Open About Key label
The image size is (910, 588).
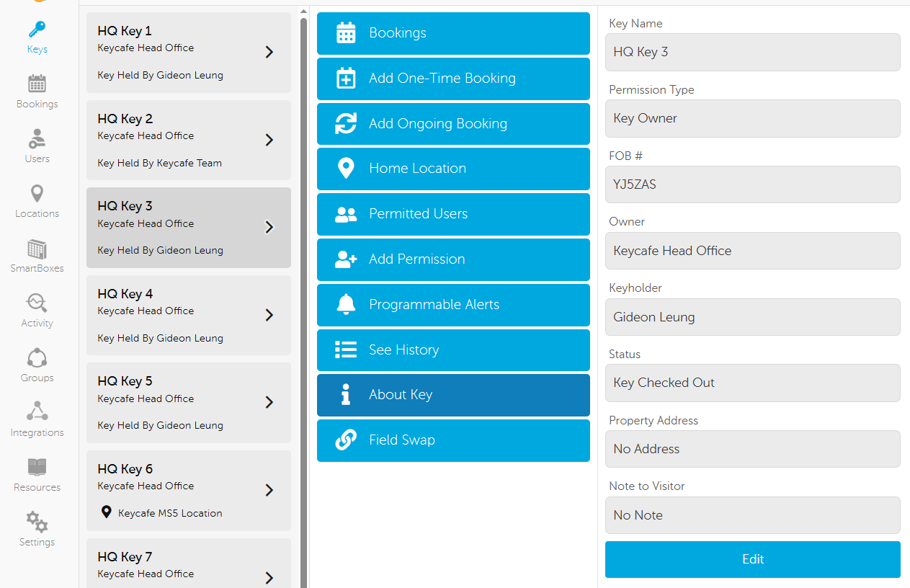tap(401, 395)
